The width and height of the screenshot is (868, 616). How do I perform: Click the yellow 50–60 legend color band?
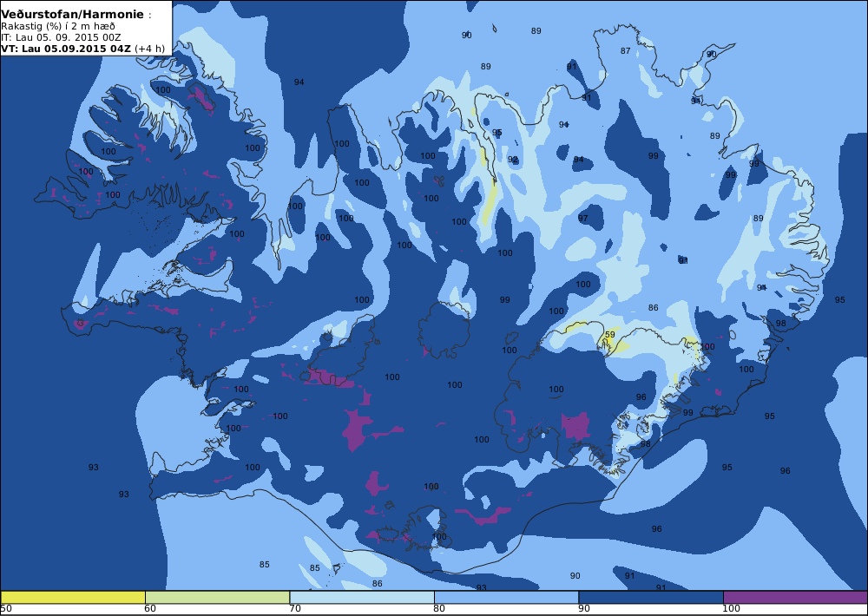click(x=73, y=597)
